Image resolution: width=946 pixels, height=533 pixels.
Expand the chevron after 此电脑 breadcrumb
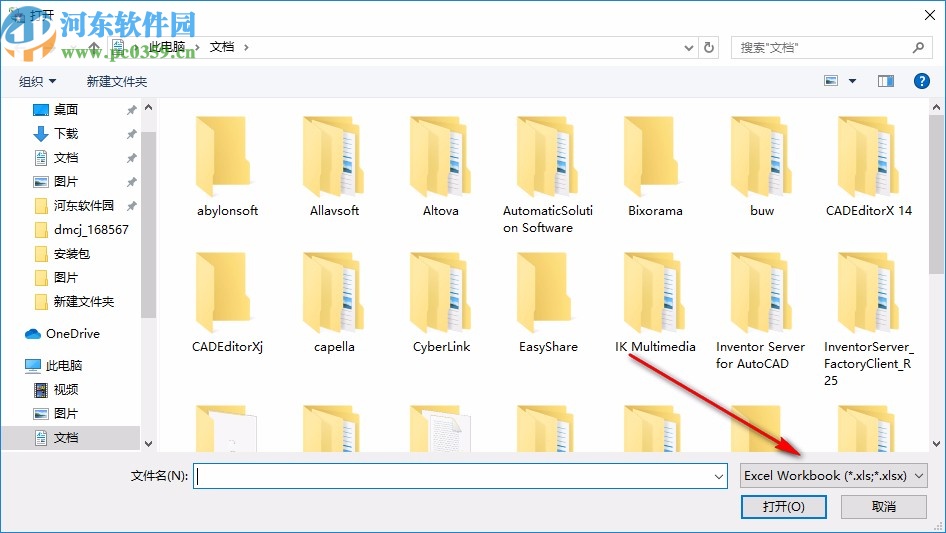[x=197, y=47]
